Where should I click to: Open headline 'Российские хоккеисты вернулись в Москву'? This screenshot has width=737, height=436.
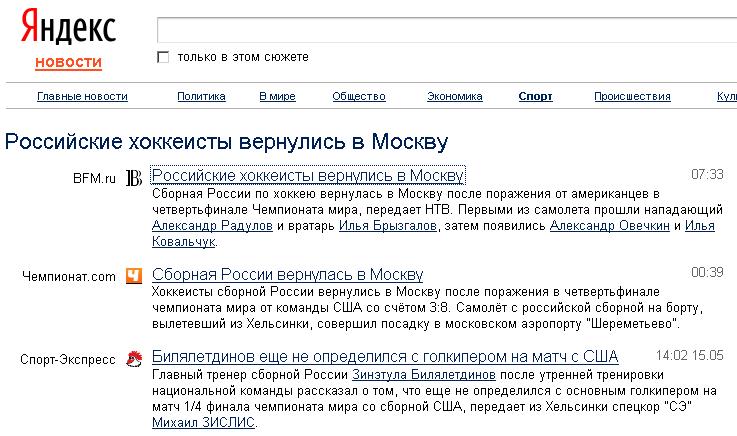(x=307, y=176)
